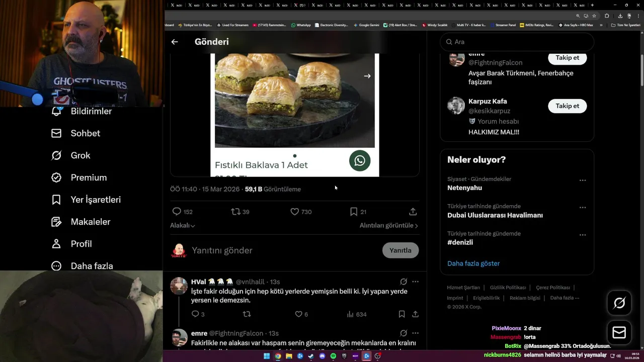Reply to the main post via comment icon

177,212
